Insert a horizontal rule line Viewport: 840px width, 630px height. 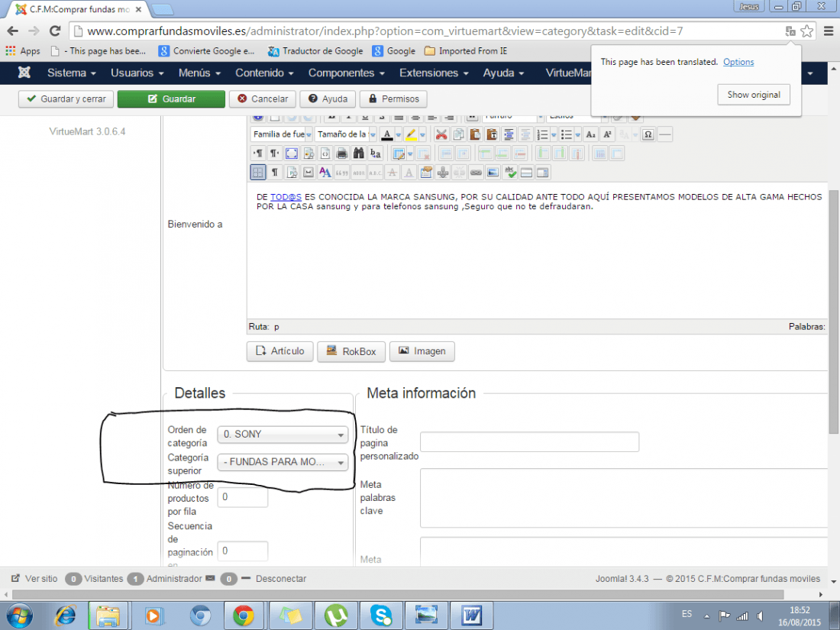(664, 134)
